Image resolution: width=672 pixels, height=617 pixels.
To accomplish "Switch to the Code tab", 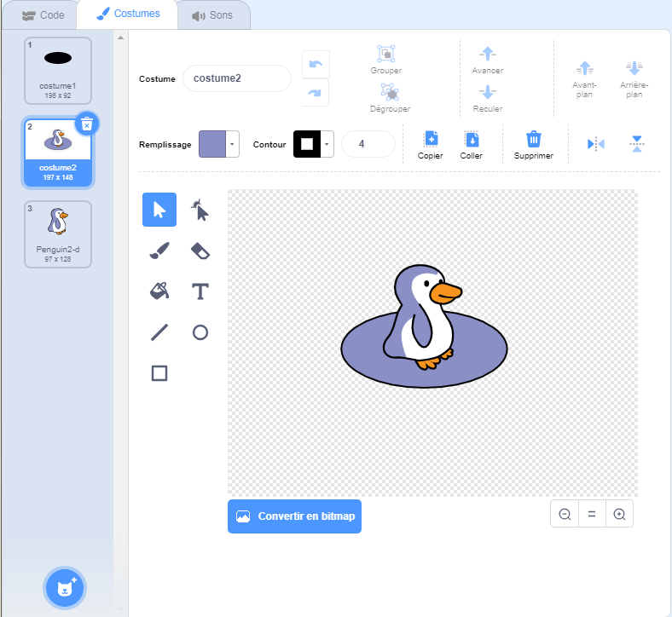I will tap(43, 15).
